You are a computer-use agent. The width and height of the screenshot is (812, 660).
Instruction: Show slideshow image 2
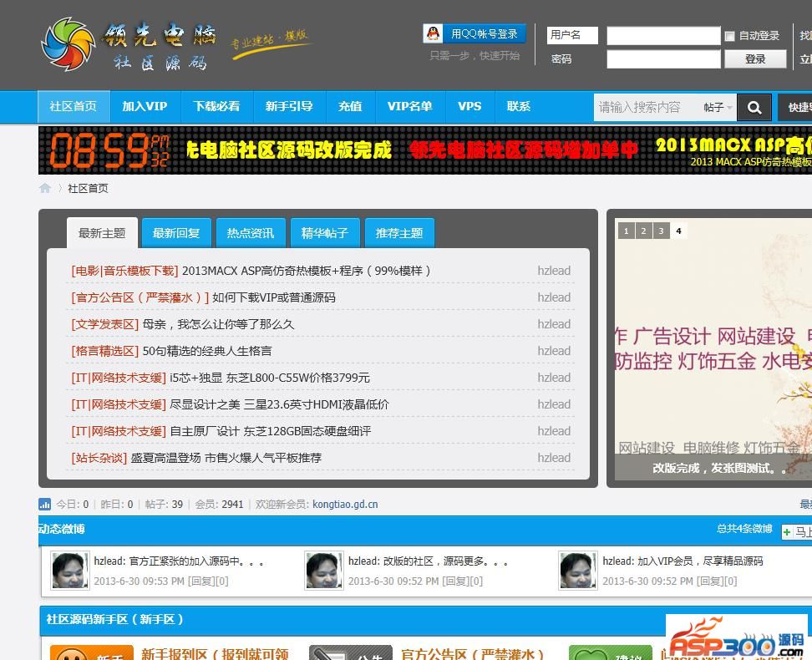coord(643,231)
